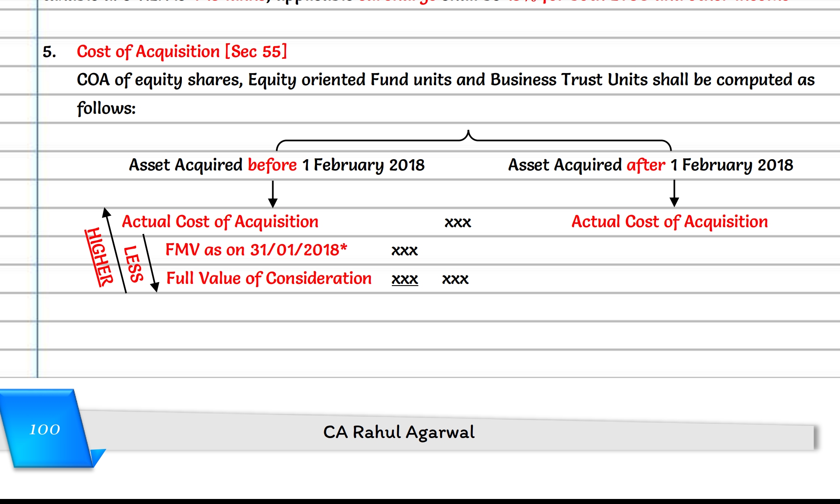Click the down arrow under 'before 1 February 2018'
This screenshot has height=504, width=840.
click(x=273, y=194)
